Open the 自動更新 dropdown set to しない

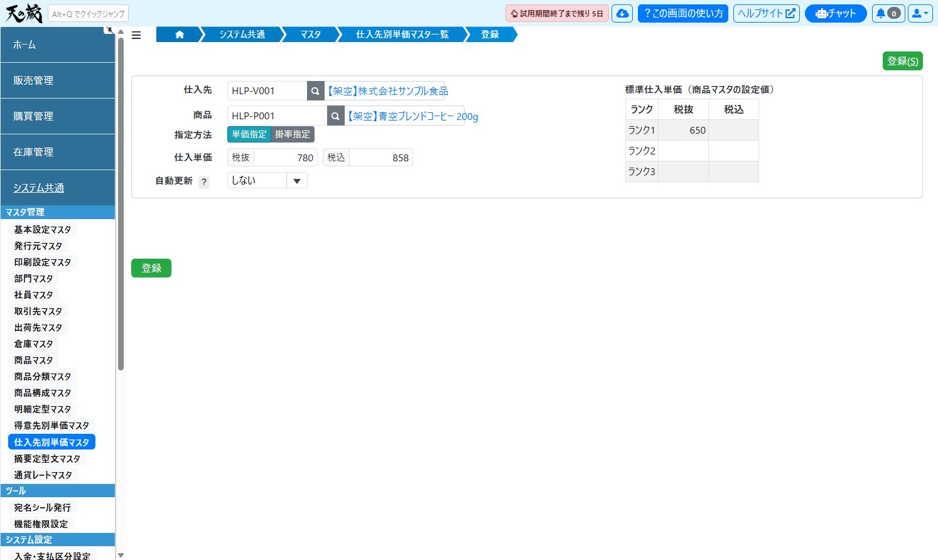click(267, 181)
